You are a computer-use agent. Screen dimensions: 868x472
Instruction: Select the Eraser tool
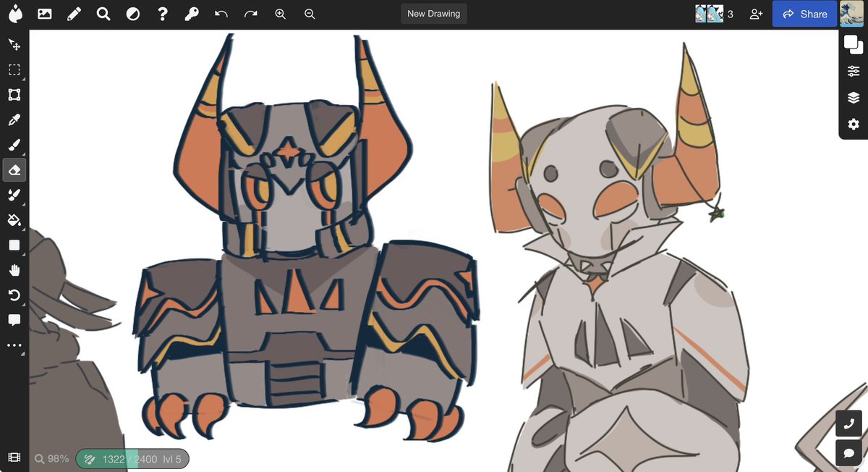pos(14,170)
